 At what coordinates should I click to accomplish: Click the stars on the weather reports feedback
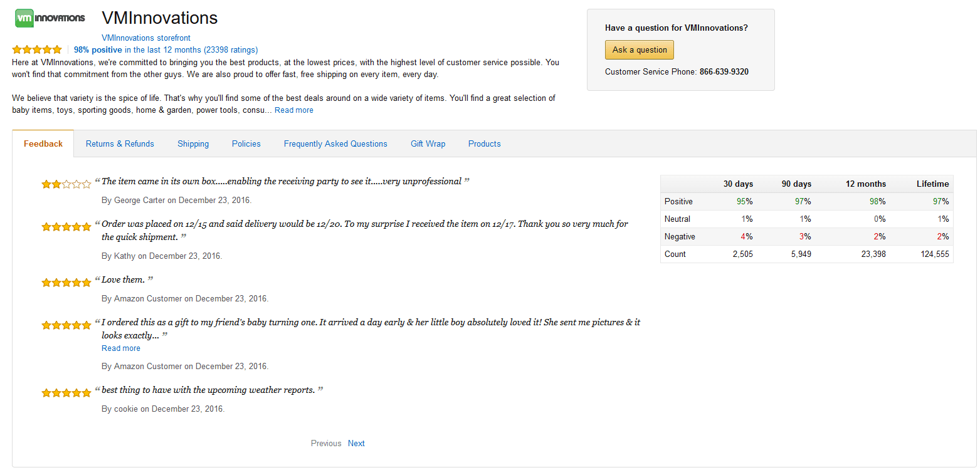66,392
